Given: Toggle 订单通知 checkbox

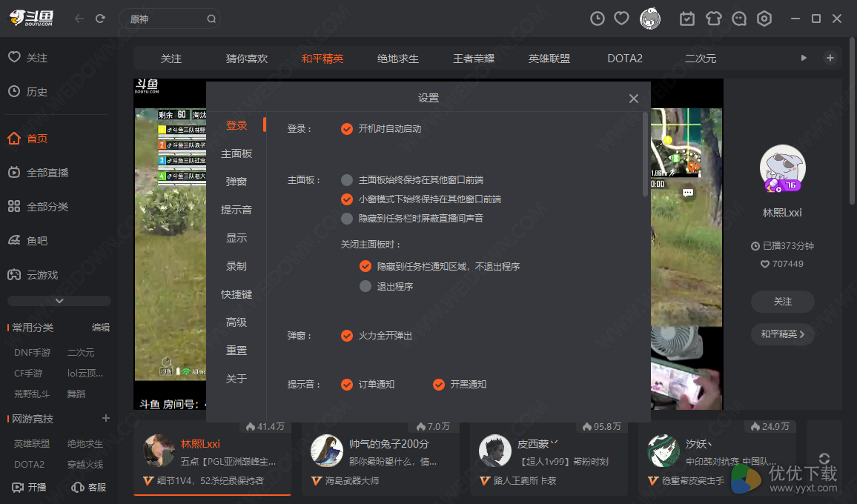Looking at the screenshot, I should [346, 384].
